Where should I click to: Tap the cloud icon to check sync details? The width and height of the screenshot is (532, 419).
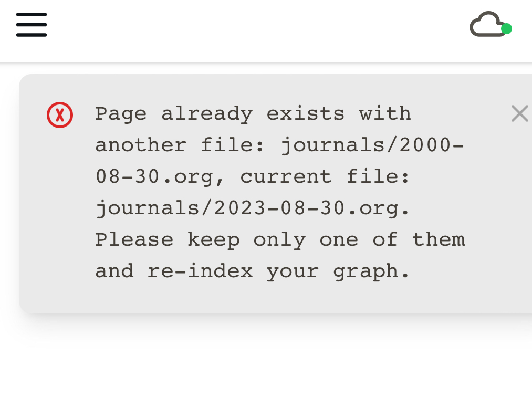(488, 24)
